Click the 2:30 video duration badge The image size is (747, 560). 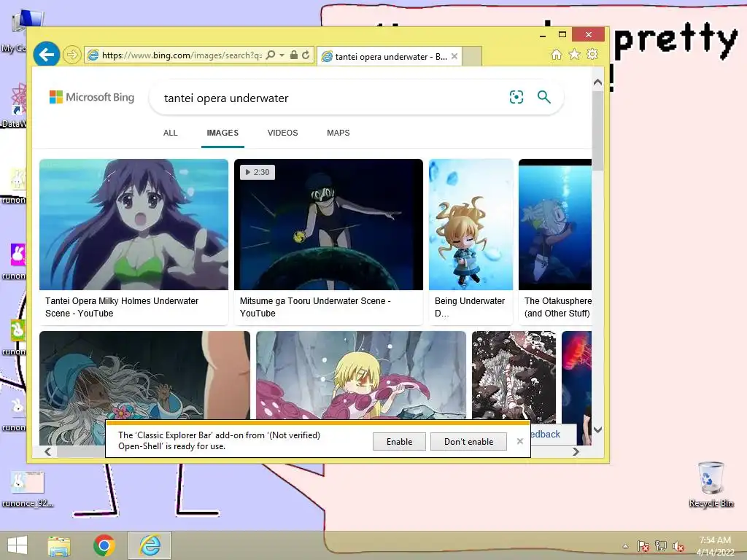pos(258,172)
